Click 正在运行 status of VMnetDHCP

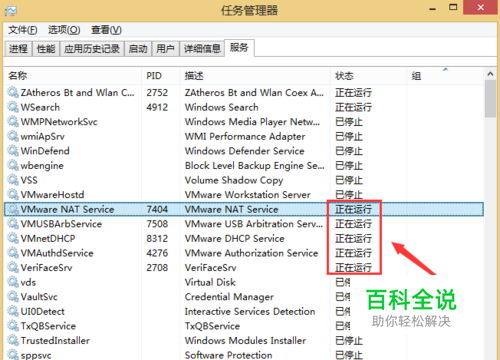pos(353,239)
